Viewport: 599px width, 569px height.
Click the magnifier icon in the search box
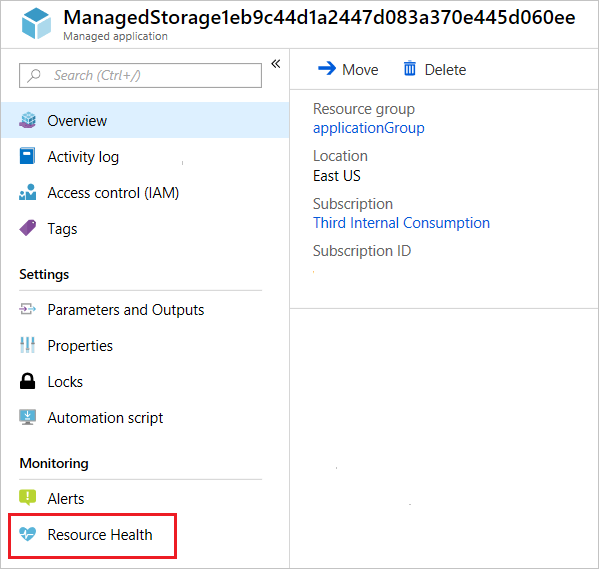click(x=34, y=75)
